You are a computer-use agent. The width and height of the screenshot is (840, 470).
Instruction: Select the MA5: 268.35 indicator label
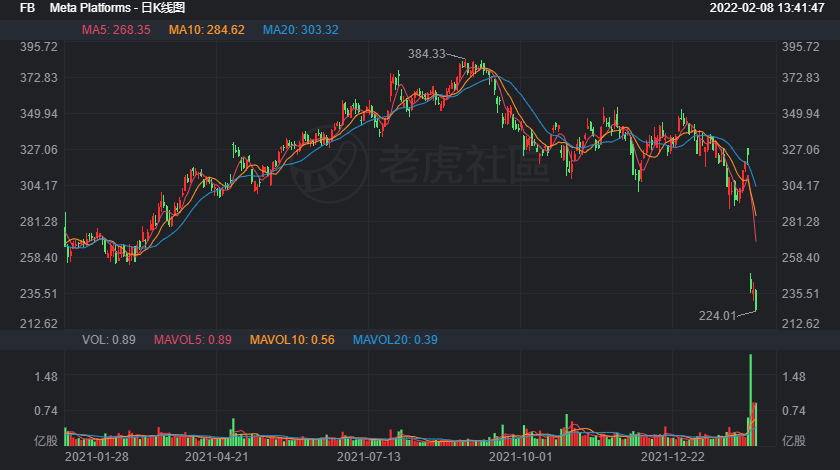coord(116,30)
